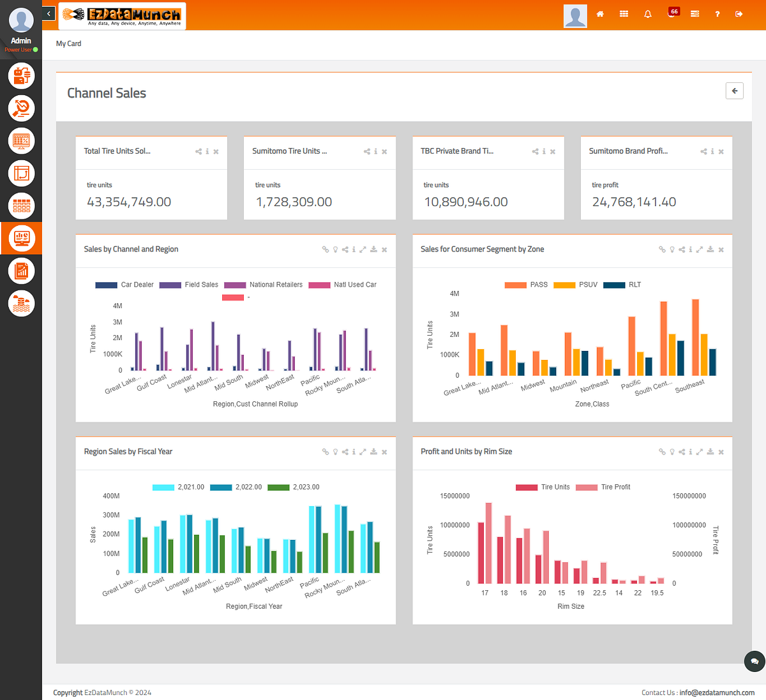
Task: Open the insights lightbulb on Sales by Channel
Action: pyautogui.click(x=335, y=249)
